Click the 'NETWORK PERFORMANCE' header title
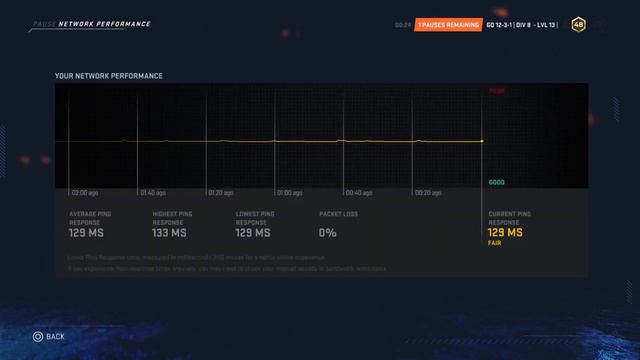Screen dimensions: 640x360 click(104, 24)
